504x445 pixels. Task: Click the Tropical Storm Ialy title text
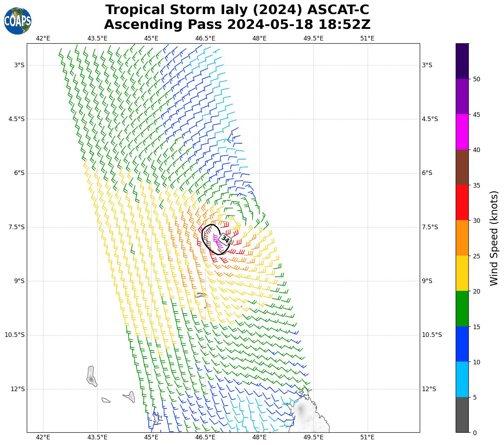click(x=237, y=10)
